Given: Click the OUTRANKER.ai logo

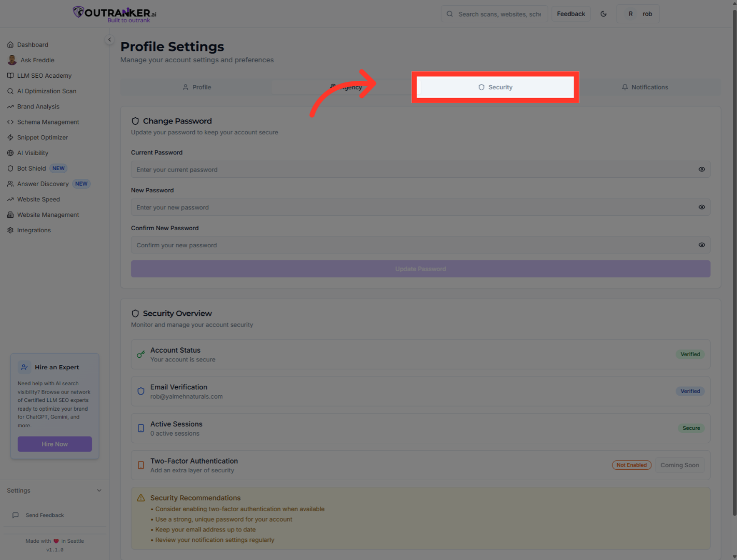Looking at the screenshot, I should point(115,14).
